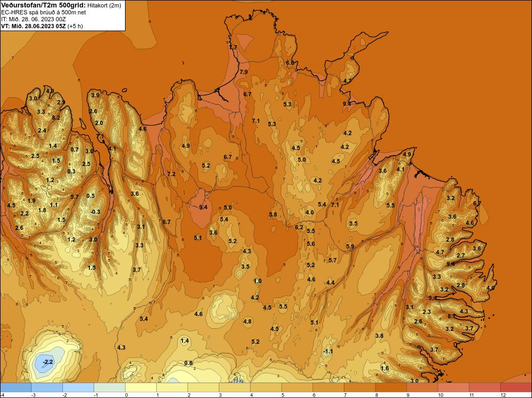Click the title 'Veðurstofan/T2m 500grid:'
Screen dimensions: 532x398
click(44, 5)
